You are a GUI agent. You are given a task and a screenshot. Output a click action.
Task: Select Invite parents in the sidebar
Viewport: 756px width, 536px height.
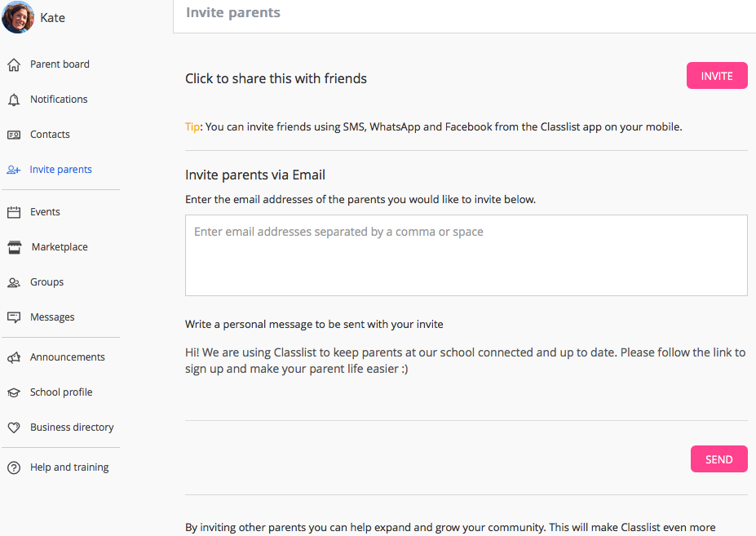coord(60,170)
